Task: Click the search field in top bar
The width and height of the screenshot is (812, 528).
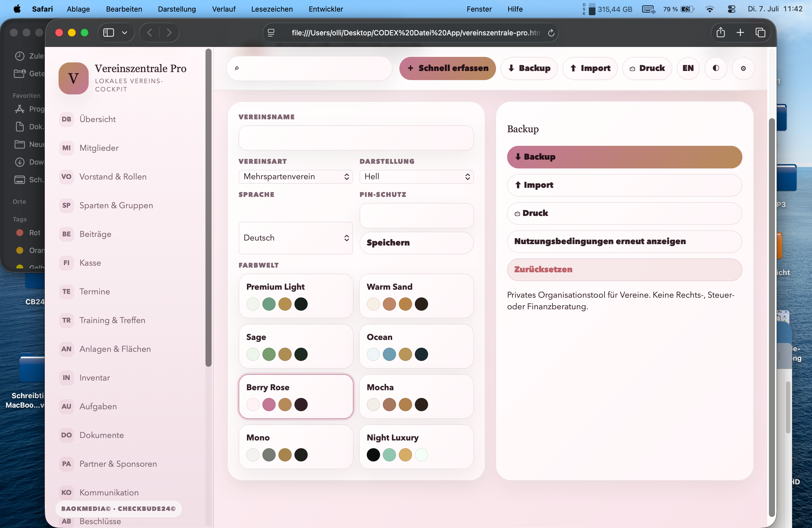Action: 309,68
